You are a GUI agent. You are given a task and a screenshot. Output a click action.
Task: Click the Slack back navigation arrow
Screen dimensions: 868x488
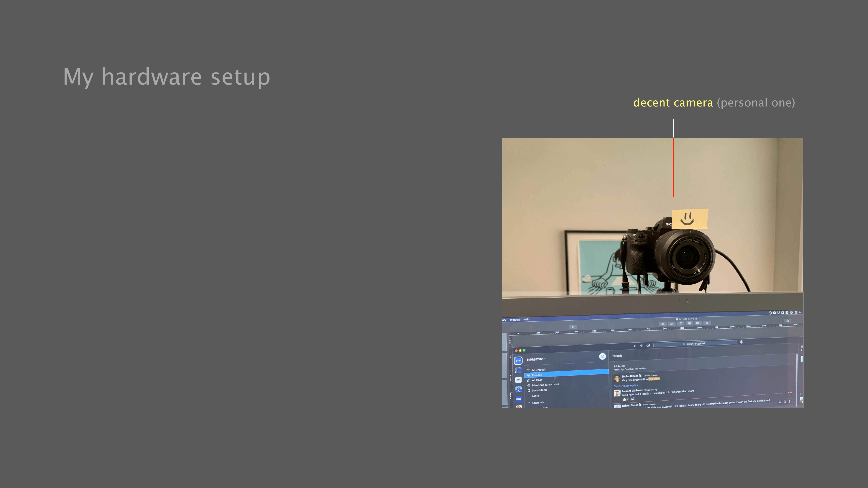[635, 346]
